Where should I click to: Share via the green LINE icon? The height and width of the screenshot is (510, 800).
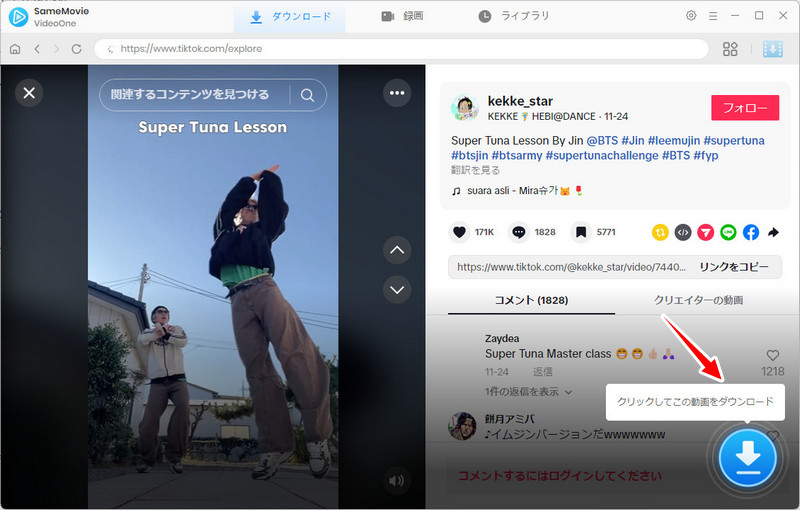[x=728, y=233]
